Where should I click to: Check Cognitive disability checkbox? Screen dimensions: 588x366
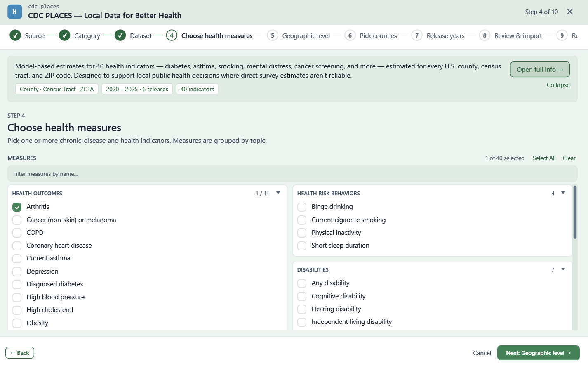point(302,296)
